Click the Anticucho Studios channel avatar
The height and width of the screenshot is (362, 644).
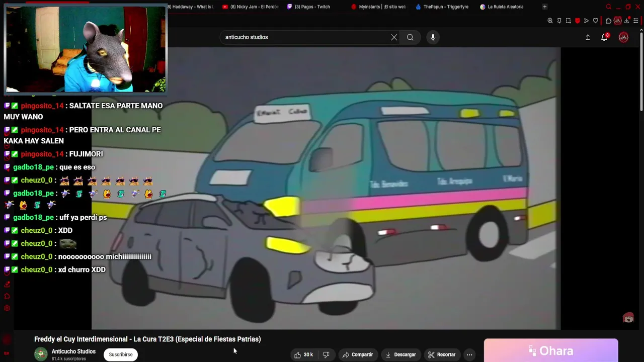click(41, 354)
